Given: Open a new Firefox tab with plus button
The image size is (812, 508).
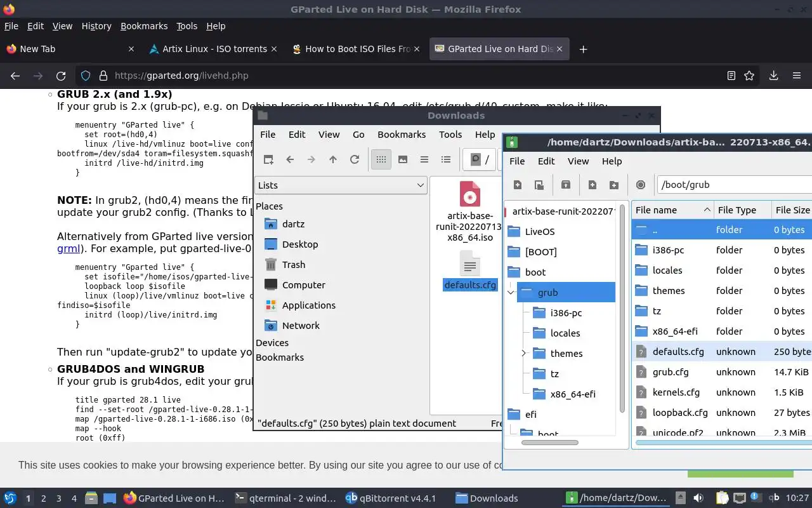Looking at the screenshot, I should (x=583, y=49).
